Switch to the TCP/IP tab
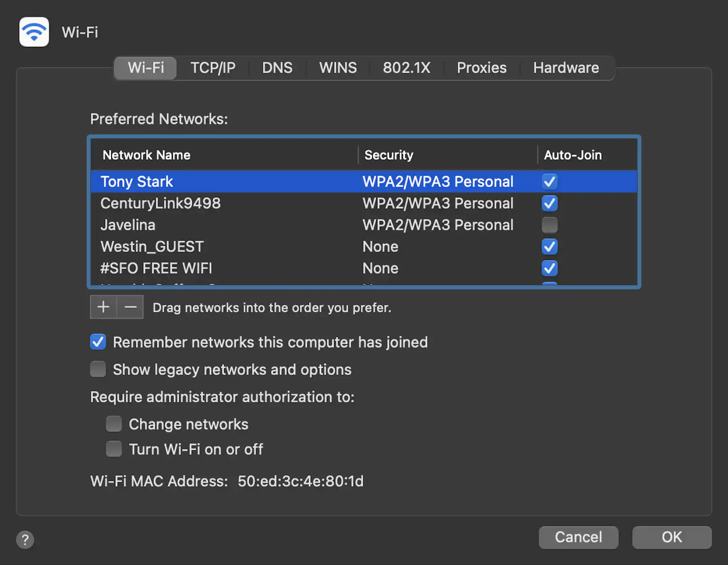The width and height of the screenshot is (728, 565). coord(213,68)
